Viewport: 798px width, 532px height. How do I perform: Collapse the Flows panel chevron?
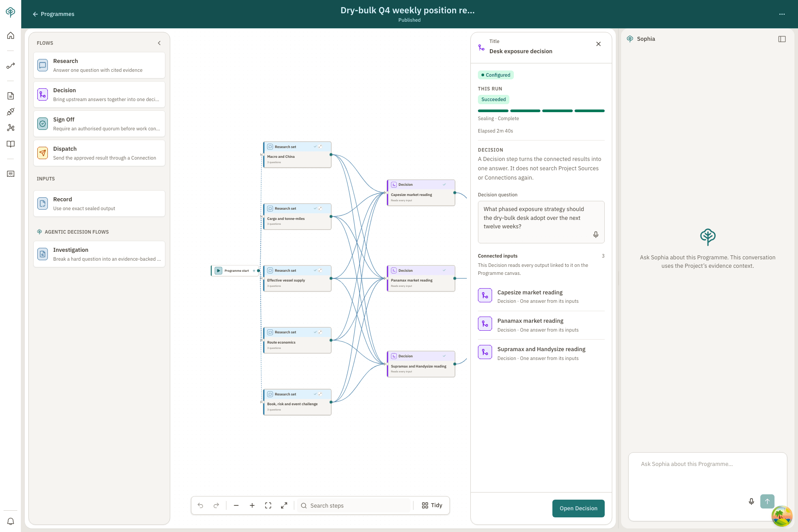click(159, 43)
